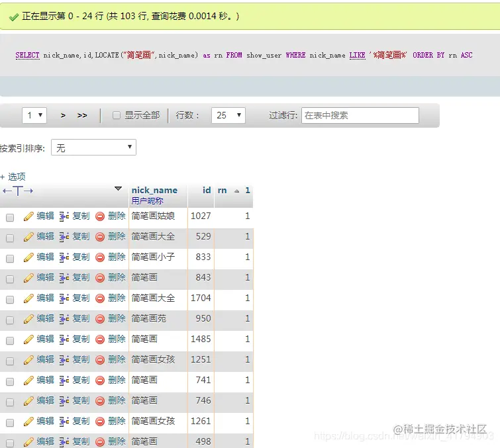Click 复制 link for id 746 row
The width and height of the screenshot is (500, 448).
click(81, 400)
